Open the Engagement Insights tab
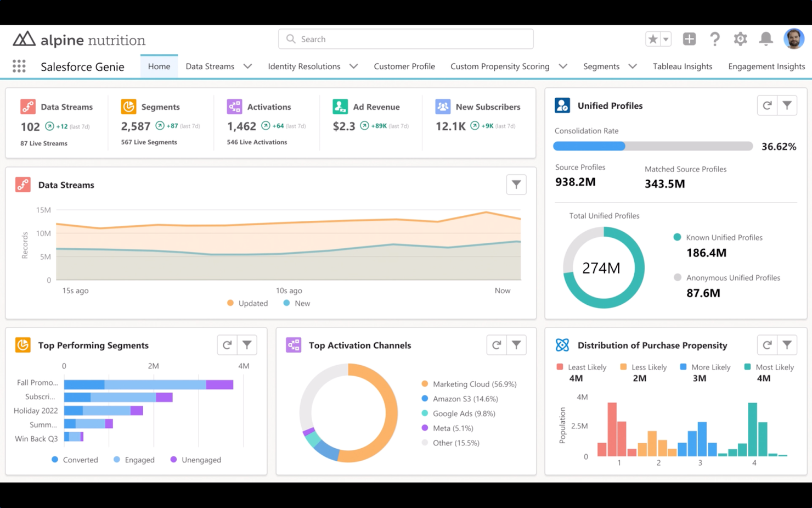Image resolution: width=812 pixels, height=508 pixels. (766, 66)
